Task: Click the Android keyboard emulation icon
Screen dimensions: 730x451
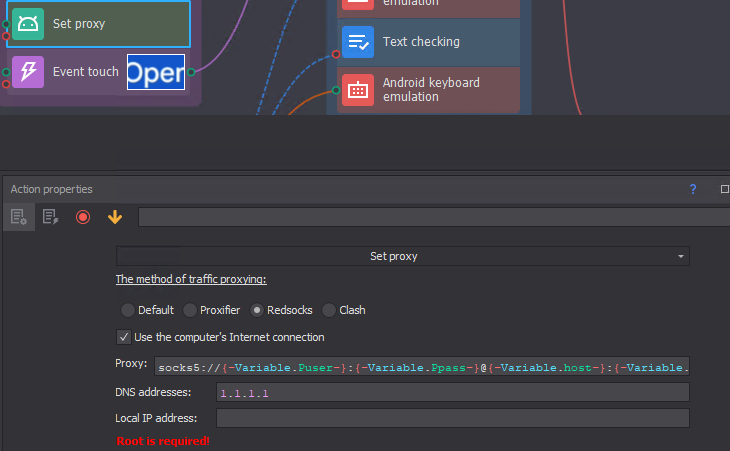Action: click(358, 90)
